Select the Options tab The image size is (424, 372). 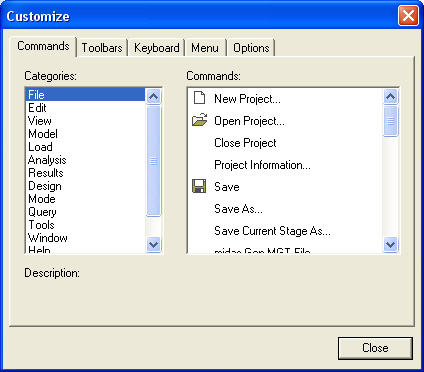point(251,48)
